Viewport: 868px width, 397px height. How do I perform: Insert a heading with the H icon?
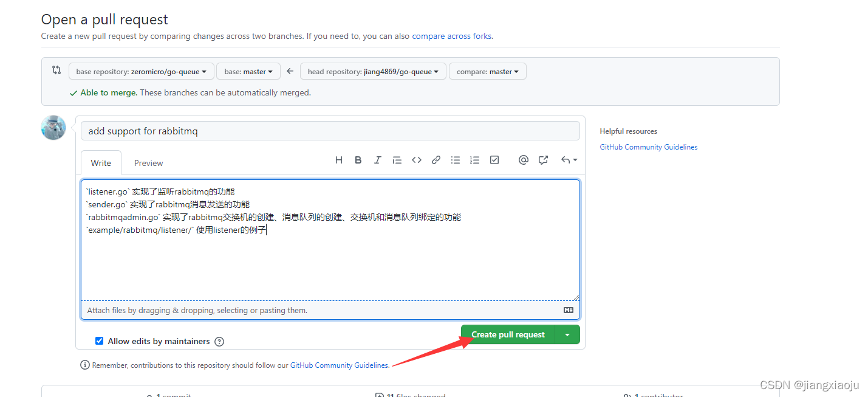tap(339, 160)
